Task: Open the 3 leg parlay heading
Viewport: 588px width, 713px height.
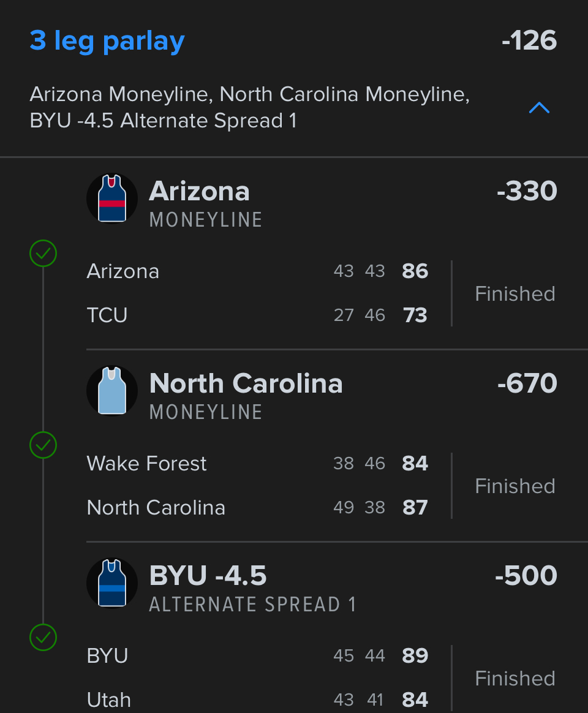Action: (x=107, y=41)
